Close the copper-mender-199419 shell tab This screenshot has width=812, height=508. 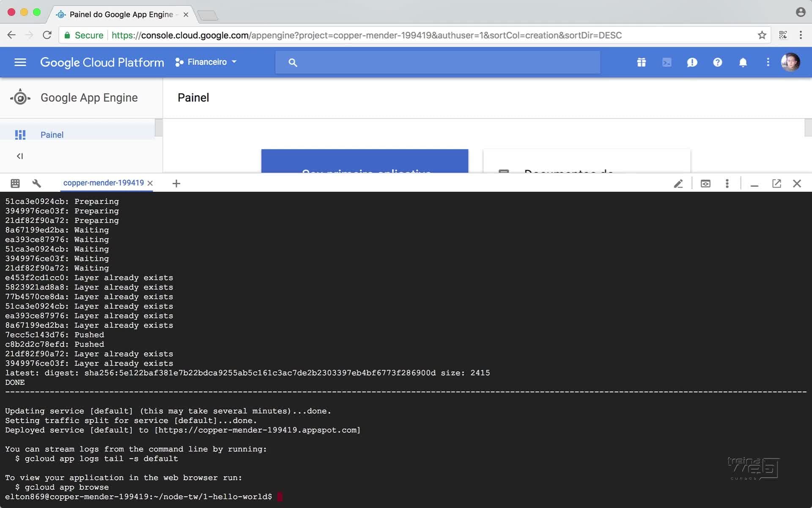[x=150, y=183]
